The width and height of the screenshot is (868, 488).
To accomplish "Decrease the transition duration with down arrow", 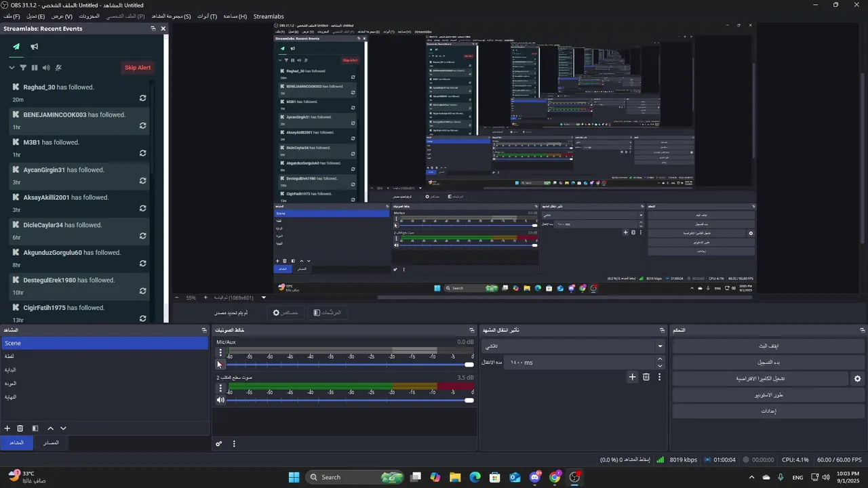I will tap(660, 366).
